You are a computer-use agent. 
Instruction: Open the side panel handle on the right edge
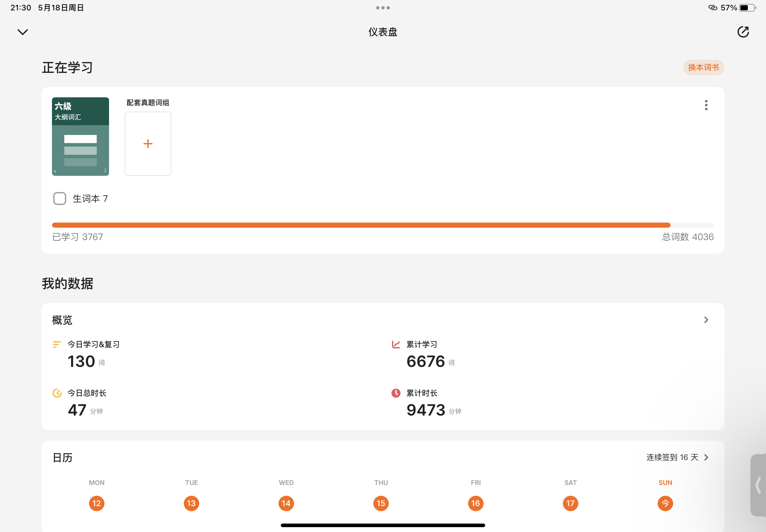point(758,485)
